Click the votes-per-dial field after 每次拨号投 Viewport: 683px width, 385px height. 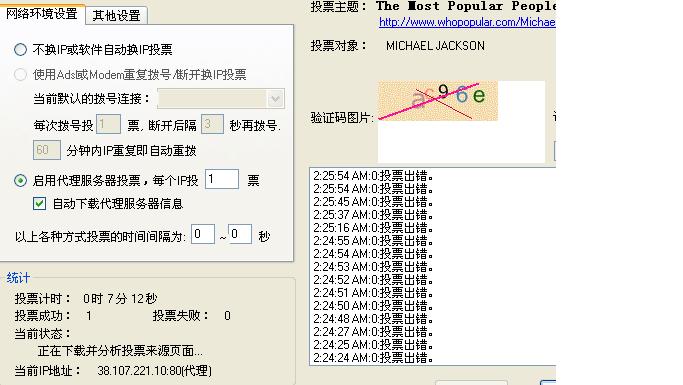tap(108, 125)
